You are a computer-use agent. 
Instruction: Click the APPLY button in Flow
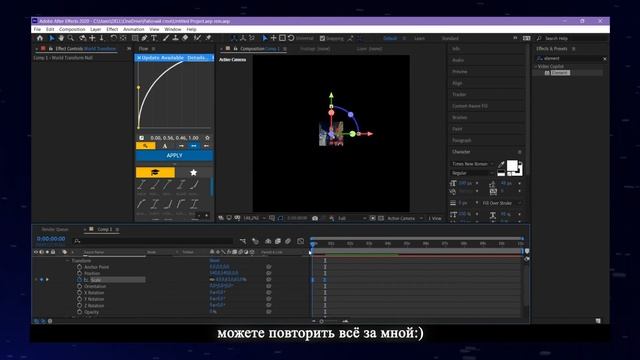[x=174, y=156]
